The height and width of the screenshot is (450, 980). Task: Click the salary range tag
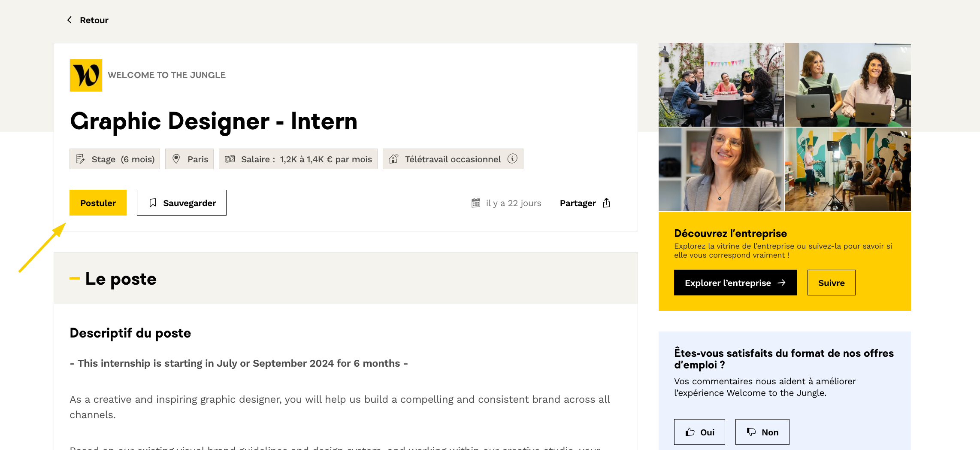point(298,159)
